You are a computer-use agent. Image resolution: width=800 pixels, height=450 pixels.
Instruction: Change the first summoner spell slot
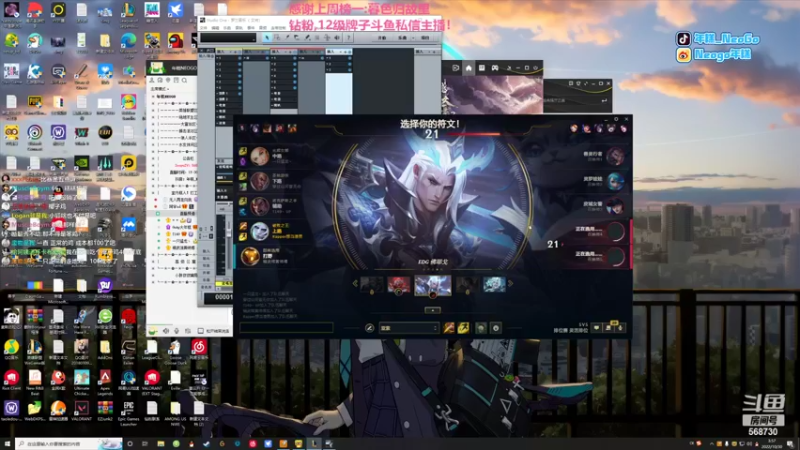click(x=448, y=328)
